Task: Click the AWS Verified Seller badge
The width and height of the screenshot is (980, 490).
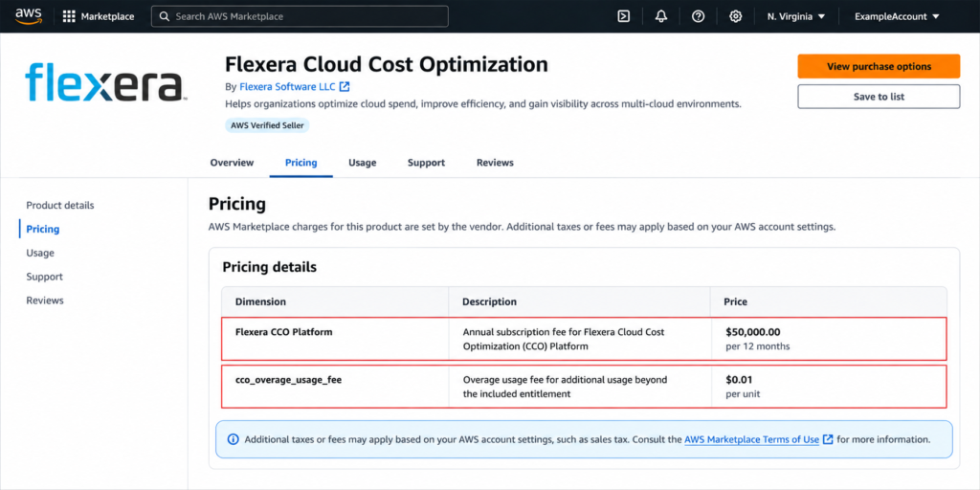Action: 268,125
